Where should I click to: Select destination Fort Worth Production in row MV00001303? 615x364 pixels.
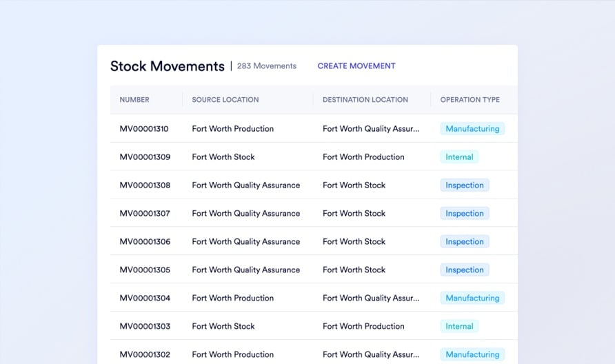[x=363, y=326]
